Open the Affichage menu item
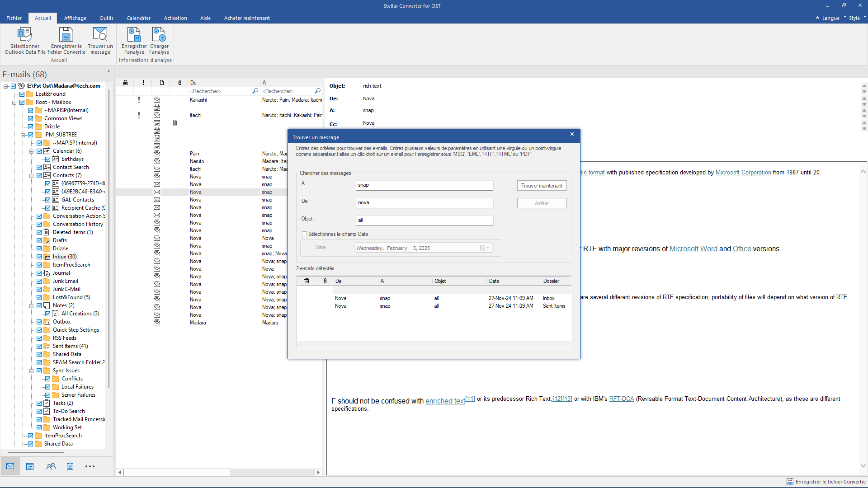 click(x=75, y=18)
